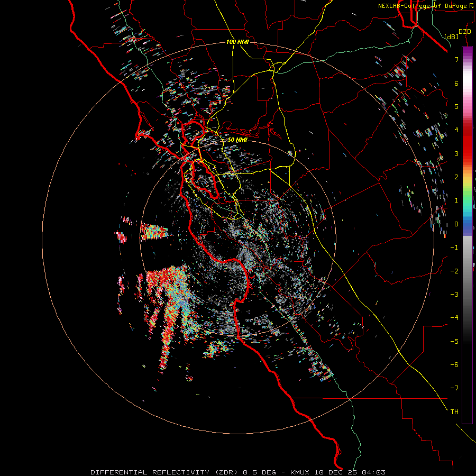Click the "KMUX" station ID in caption

pyautogui.click(x=300, y=472)
